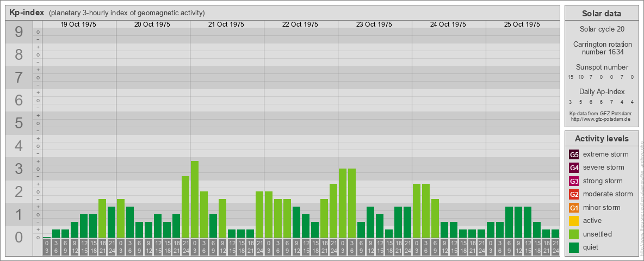The image size is (644, 261).
Task: Select the 22 Oct 1975 date header
Action: [300, 24]
